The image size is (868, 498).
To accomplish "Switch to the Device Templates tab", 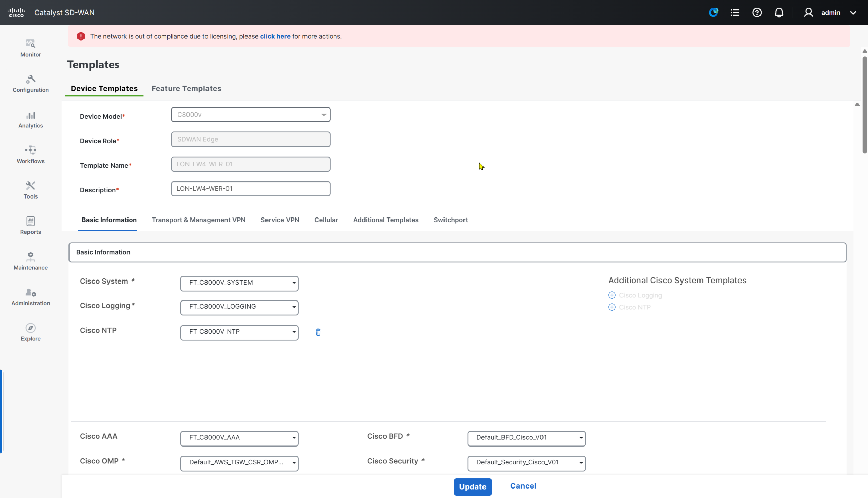I will [x=104, y=88].
